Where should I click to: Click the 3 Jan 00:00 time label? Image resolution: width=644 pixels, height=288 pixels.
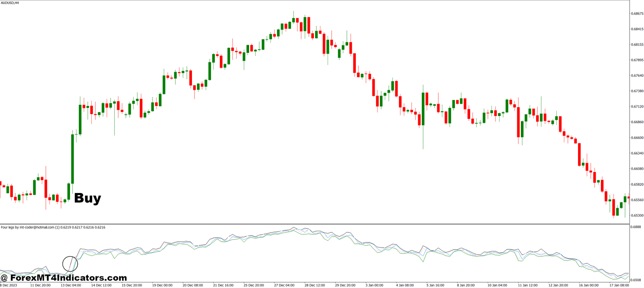coord(374,285)
